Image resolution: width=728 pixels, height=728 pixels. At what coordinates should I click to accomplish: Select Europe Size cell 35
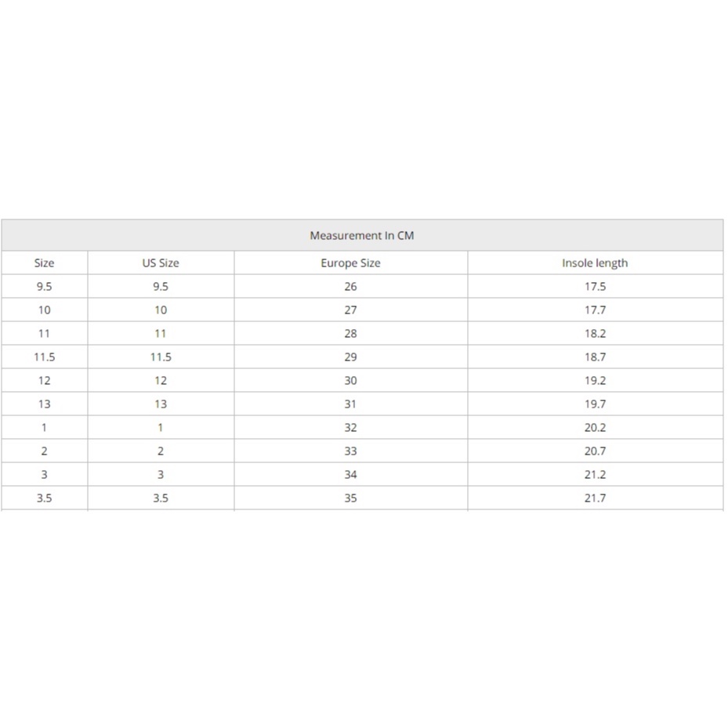click(350, 498)
